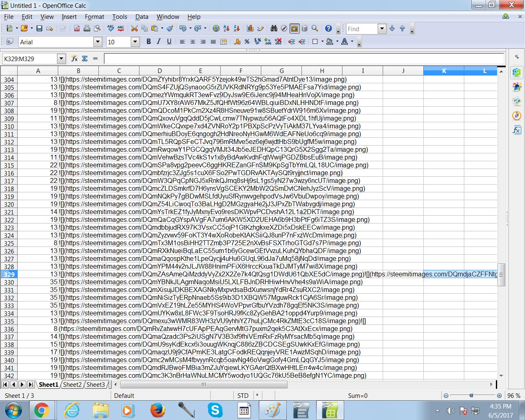Viewport: 525px width, 420px height.
Task: Save the spreadsheet with the floppy disk icon
Action: (x=39, y=28)
